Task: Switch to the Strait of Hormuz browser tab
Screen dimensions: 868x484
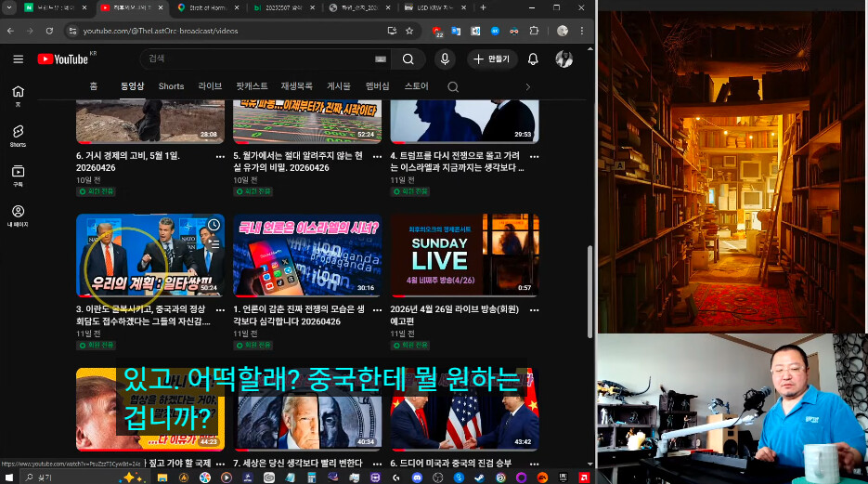Action: click(x=208, y=7)
